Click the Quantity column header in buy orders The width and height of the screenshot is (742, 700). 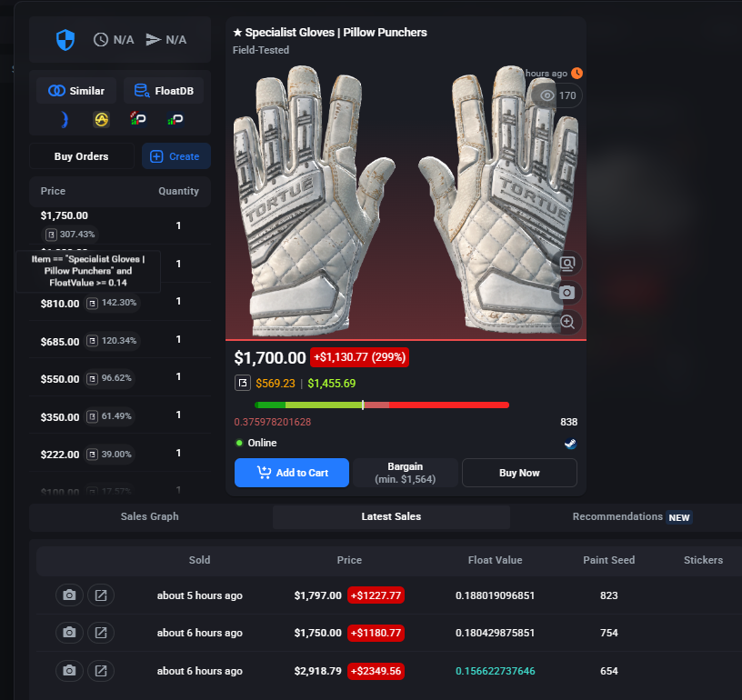pos(178,191)
